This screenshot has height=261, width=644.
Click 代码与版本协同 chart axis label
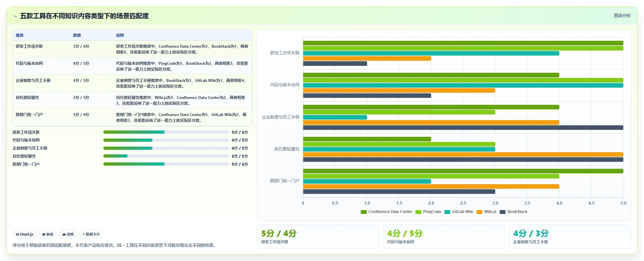coord(285,85)
